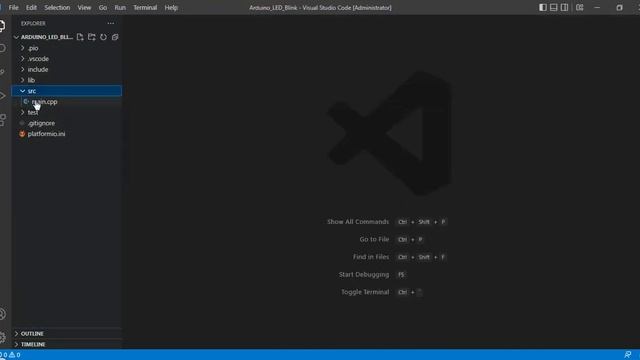
Task: Toggle the bottom panel layout icon
Action: pyautogui.click(x=553, y=7)
